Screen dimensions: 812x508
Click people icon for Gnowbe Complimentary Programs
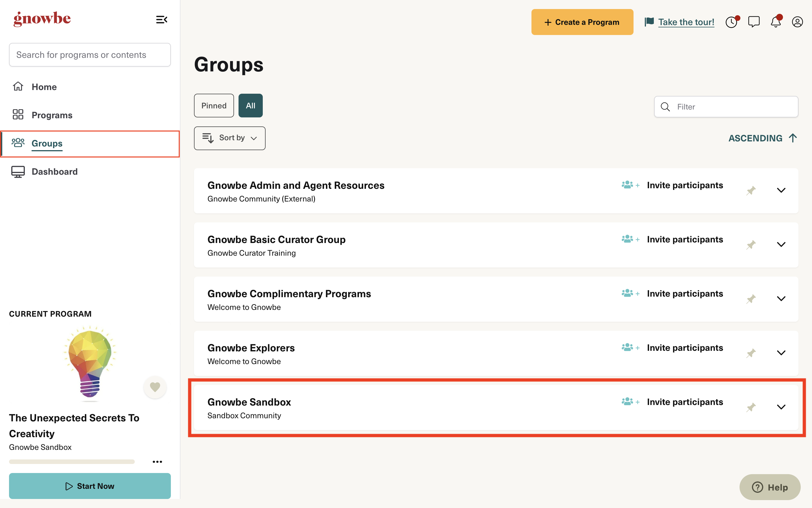pyautogui.click(x=630, y=293)
